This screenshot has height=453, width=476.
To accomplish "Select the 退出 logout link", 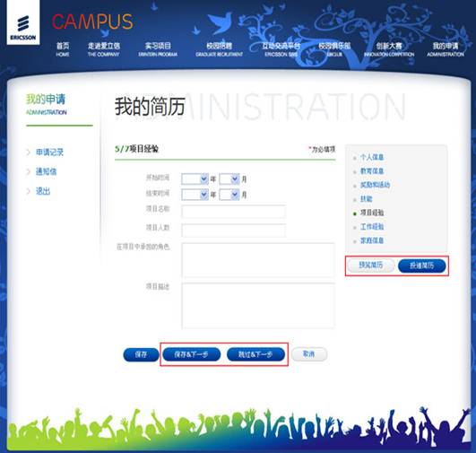I will (x=43, y=191).
